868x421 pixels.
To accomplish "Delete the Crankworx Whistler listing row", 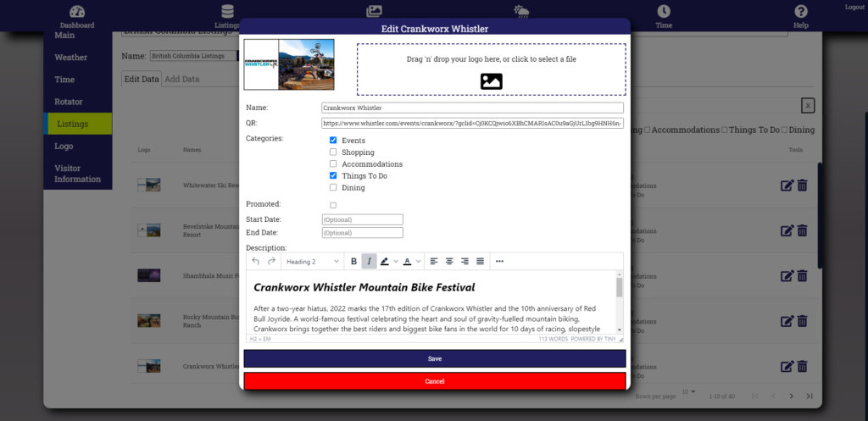I will coord(802,366).
